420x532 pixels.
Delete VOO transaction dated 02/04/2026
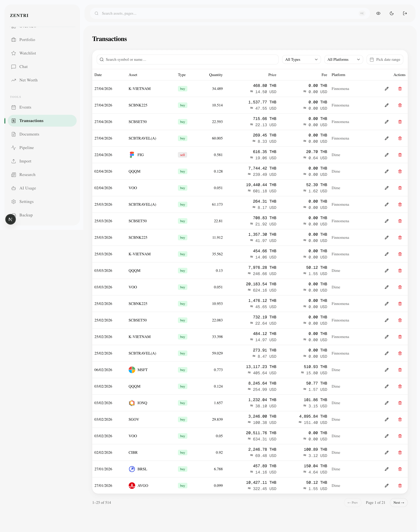coord(400,188)
